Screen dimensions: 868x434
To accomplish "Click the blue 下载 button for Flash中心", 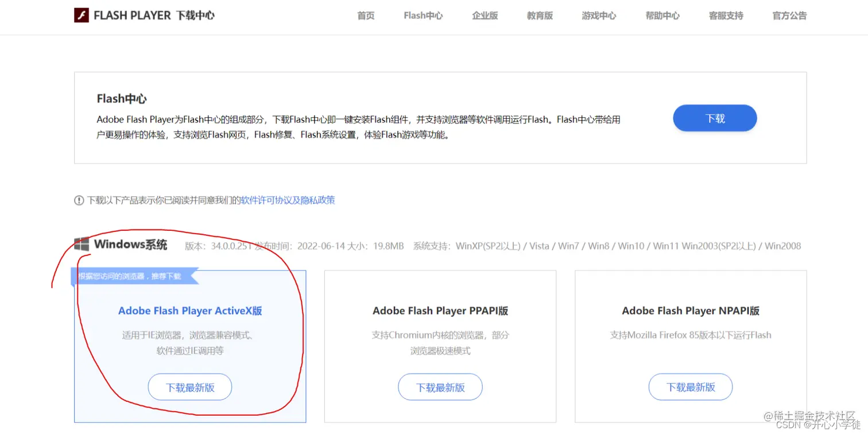I will point(714,118).
